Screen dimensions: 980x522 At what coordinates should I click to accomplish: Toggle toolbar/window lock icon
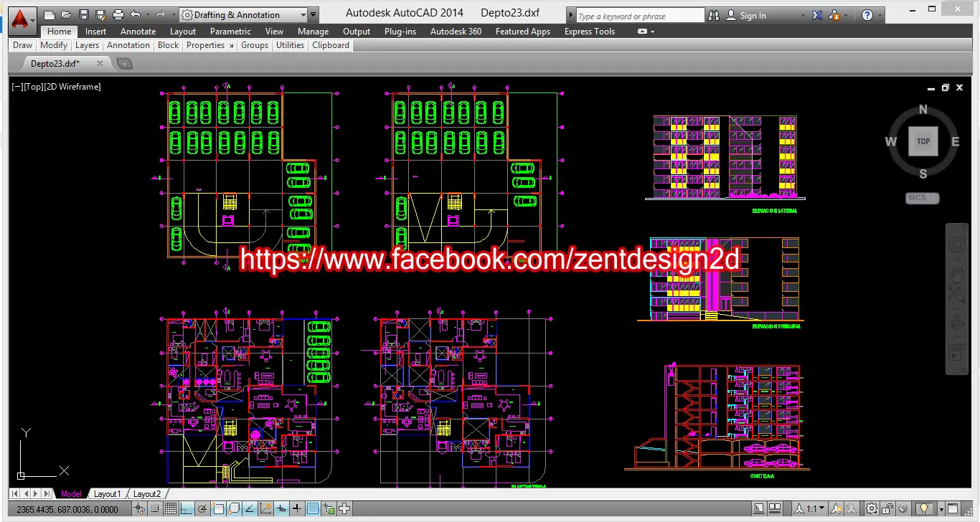pyautogui.click(x=887, y=509)
